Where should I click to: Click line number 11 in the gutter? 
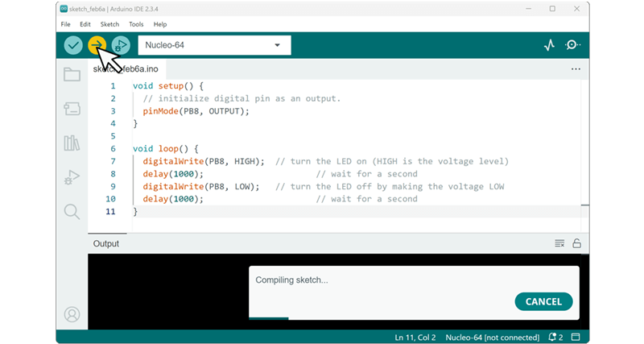(x=110, y=211)
